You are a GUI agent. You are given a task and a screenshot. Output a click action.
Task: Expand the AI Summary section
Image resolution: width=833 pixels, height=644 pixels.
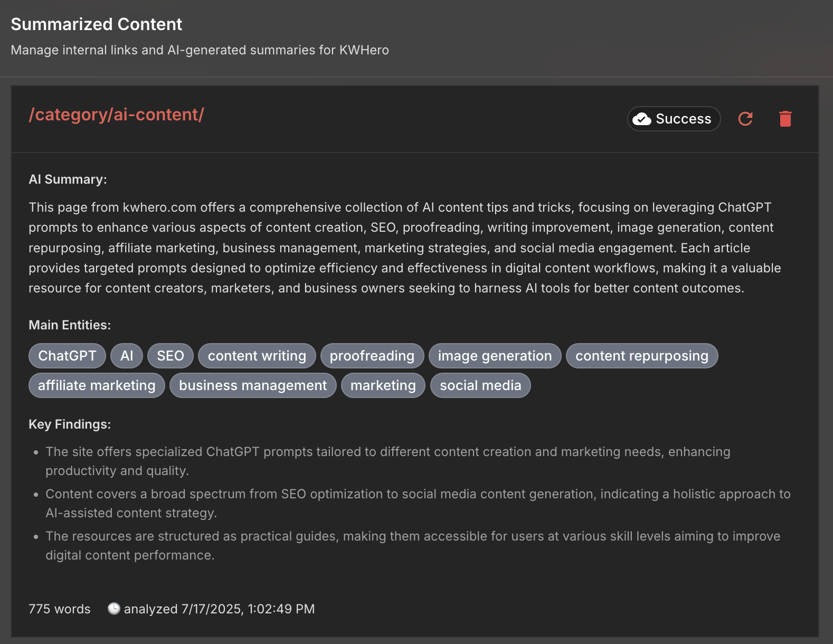(x=68, y=179)
